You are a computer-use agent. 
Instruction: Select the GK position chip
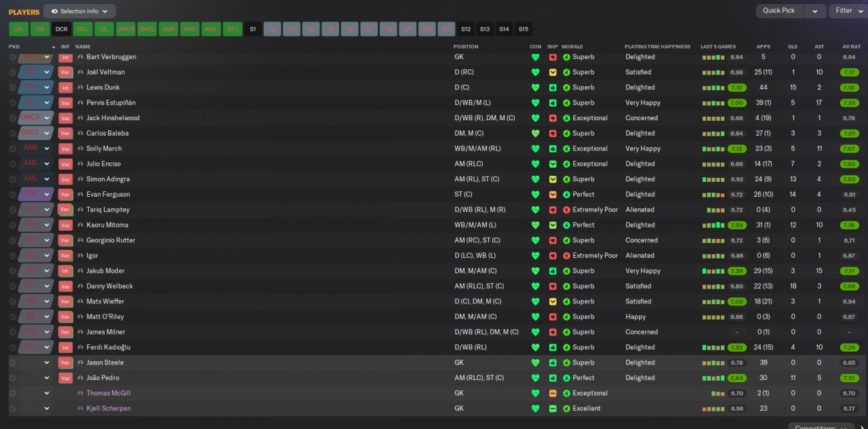19,29
